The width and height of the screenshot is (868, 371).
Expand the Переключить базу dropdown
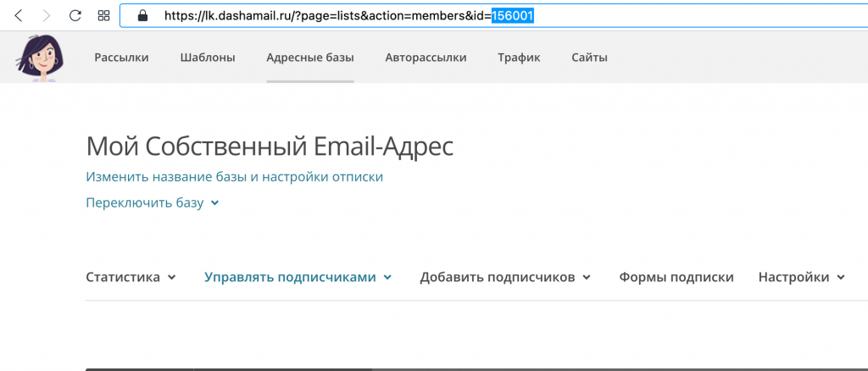[153, 203]
